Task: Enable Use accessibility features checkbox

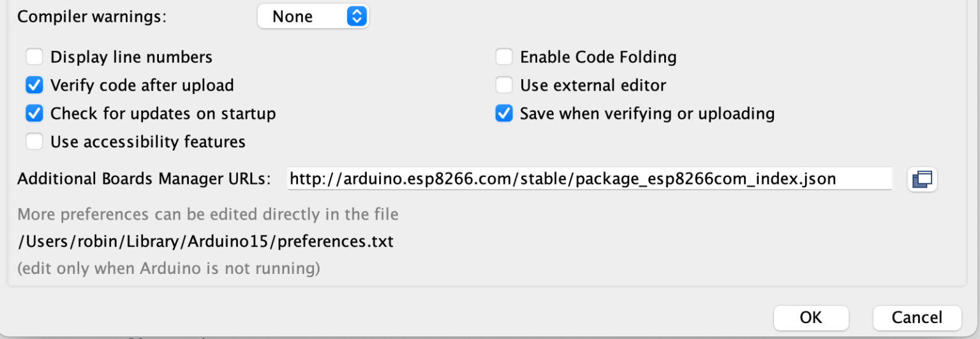Action: tap(34, 141)
